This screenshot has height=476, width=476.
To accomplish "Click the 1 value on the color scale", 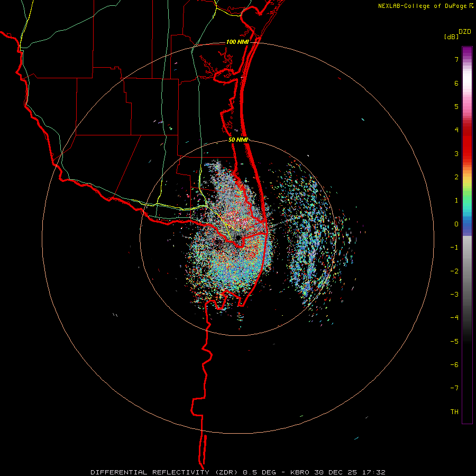I will (x=456, y=200).
